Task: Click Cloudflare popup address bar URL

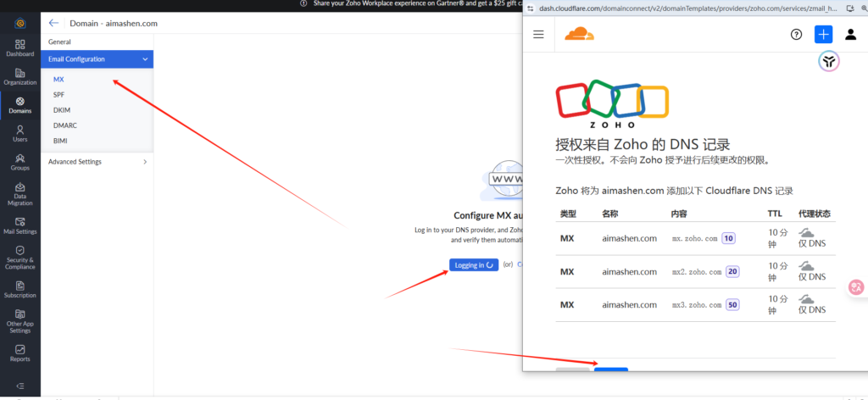Action: (688, 8)
